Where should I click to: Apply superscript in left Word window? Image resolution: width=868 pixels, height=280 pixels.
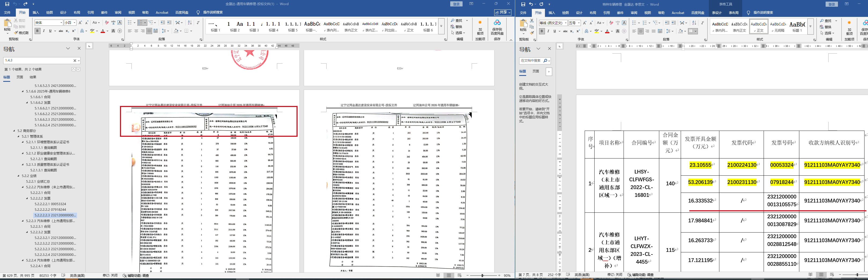[x=74, y=31]
